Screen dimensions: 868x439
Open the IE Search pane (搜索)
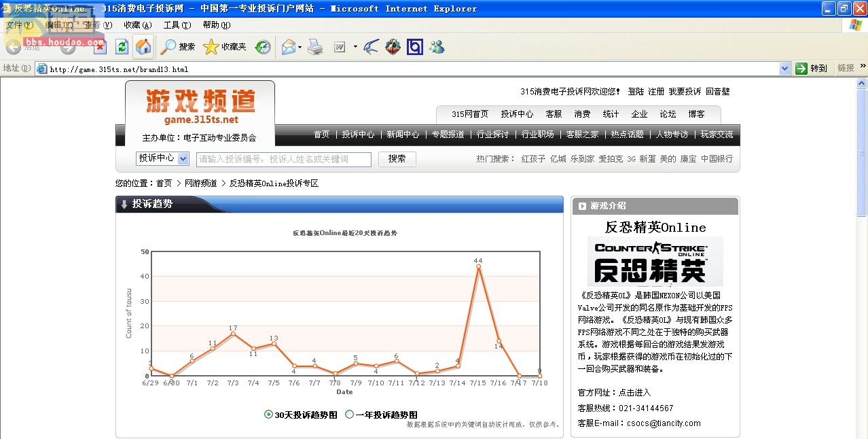[x=178, y=47]
